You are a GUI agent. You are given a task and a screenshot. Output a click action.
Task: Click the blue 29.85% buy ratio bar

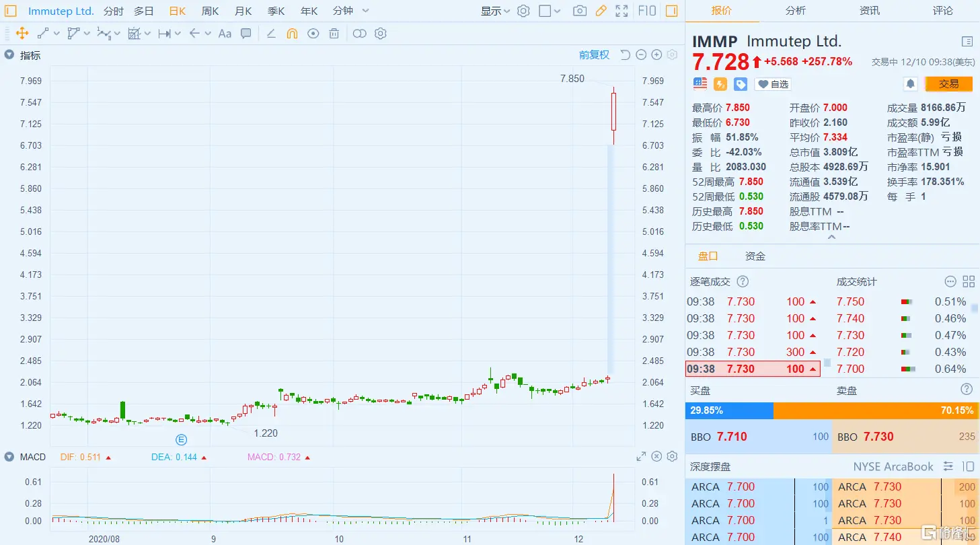coord(729,410)
